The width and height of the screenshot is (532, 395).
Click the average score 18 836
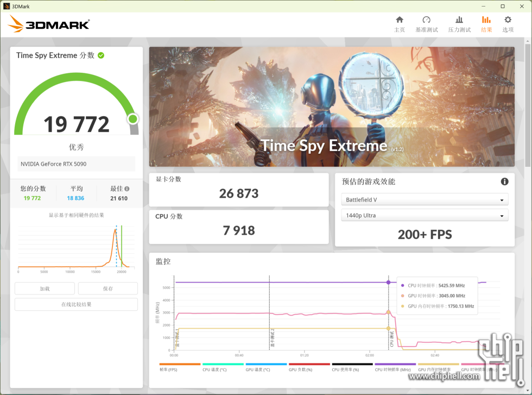75,198
